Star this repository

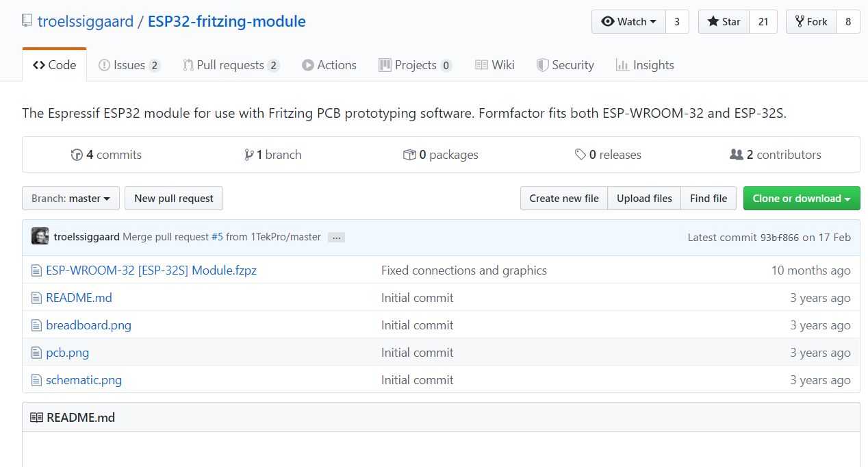click(x=724, y=21)
